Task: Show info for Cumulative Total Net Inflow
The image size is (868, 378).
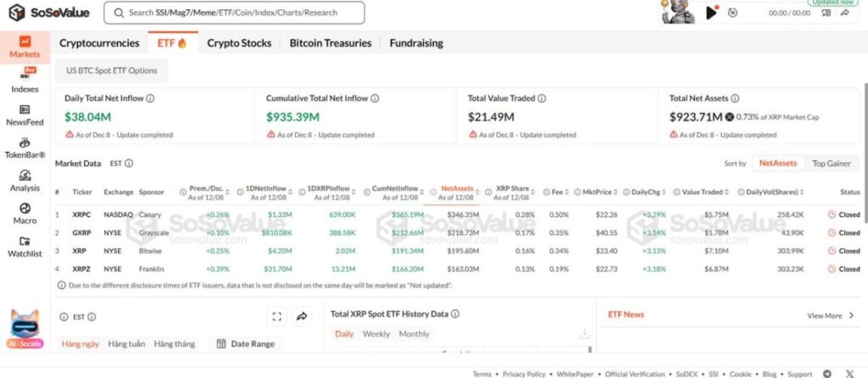Action: 375,98
